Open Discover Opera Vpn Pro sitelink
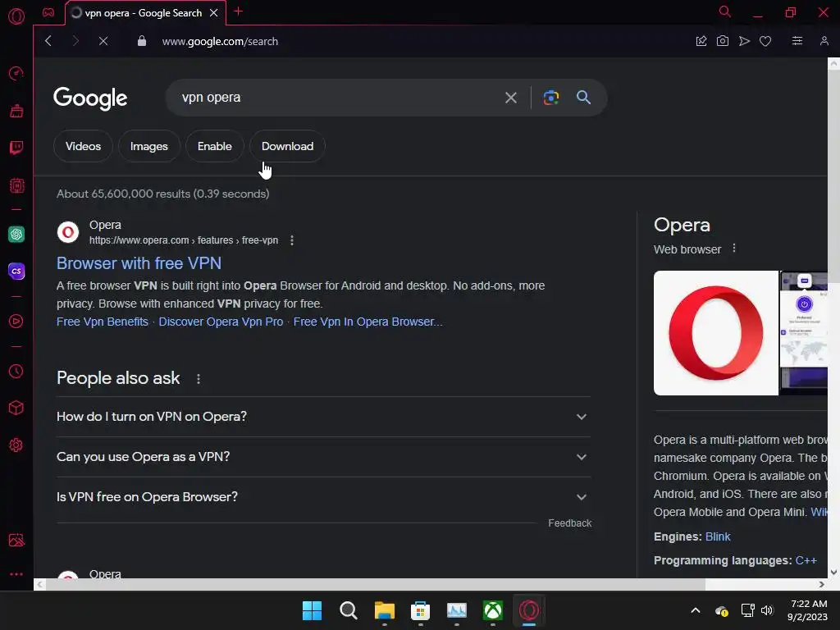Image resolution: width=840 pixels, height=630 pixels. (x=221, y=322)
